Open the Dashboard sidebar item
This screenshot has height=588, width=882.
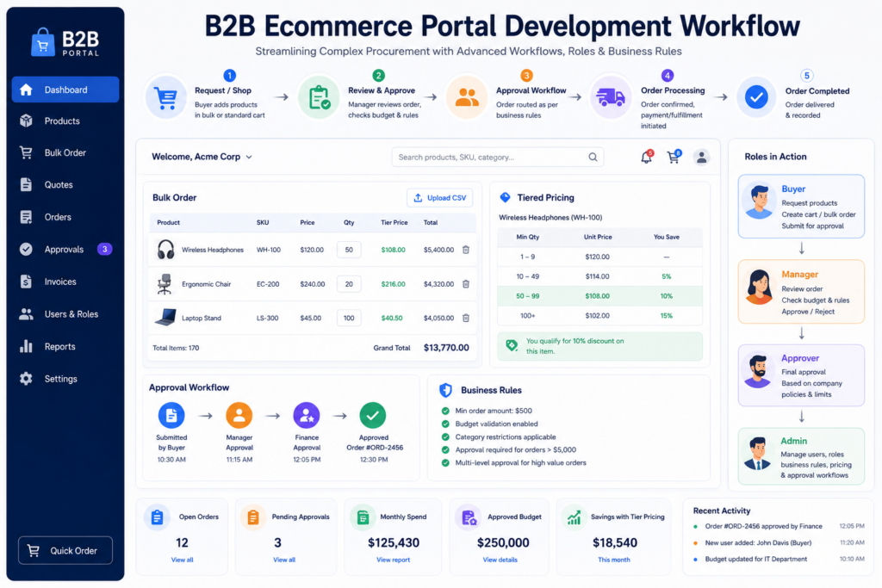65,90
